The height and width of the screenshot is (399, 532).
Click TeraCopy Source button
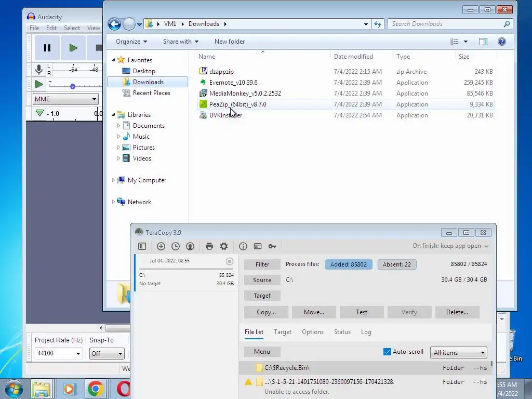262,280
